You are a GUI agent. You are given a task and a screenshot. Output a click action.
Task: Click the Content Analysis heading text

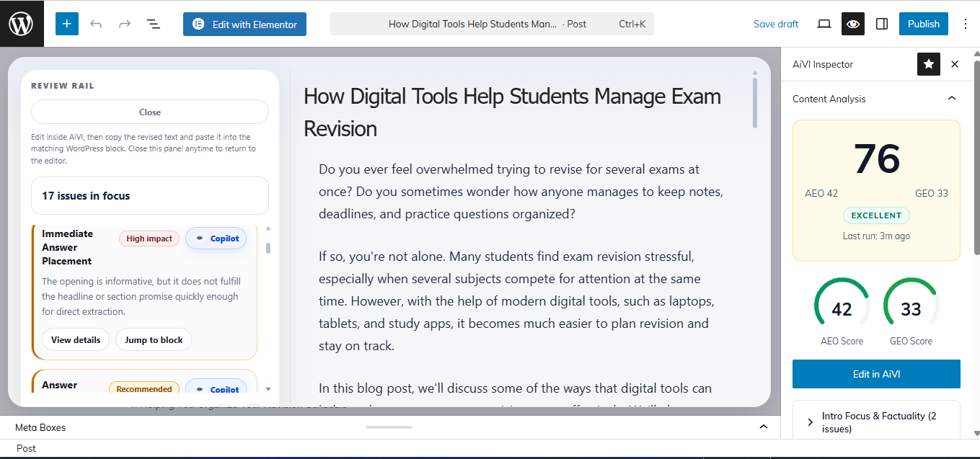pyautogui.click(x=829, y=99)
